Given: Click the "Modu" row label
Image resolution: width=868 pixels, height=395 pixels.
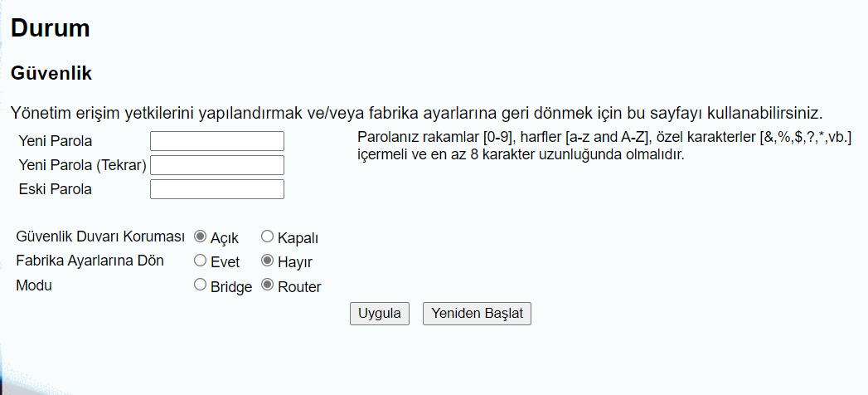Looking at the screenshot, I should point(34,285).
